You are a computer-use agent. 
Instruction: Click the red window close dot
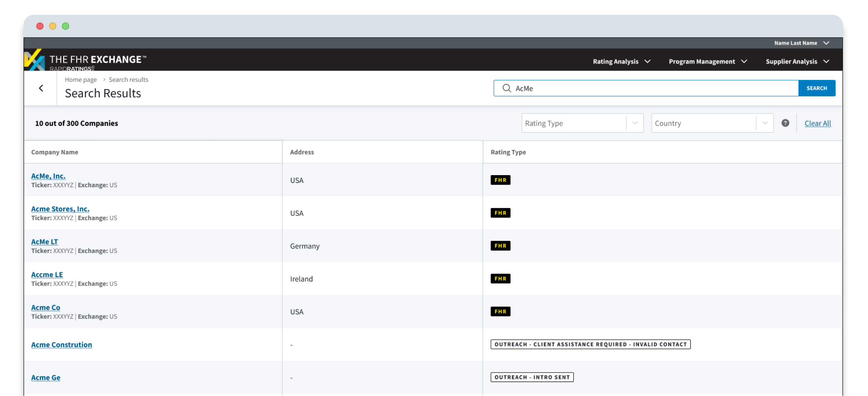(40, 26)
